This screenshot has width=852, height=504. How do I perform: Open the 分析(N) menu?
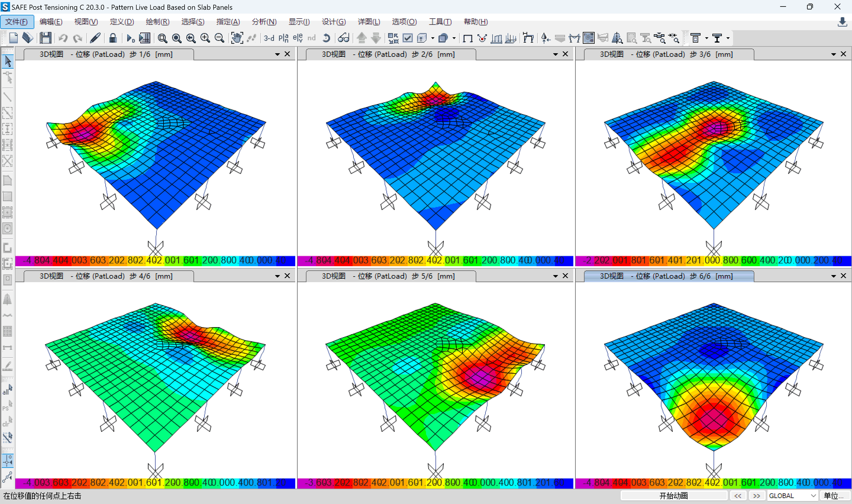[x=264, y=22]
